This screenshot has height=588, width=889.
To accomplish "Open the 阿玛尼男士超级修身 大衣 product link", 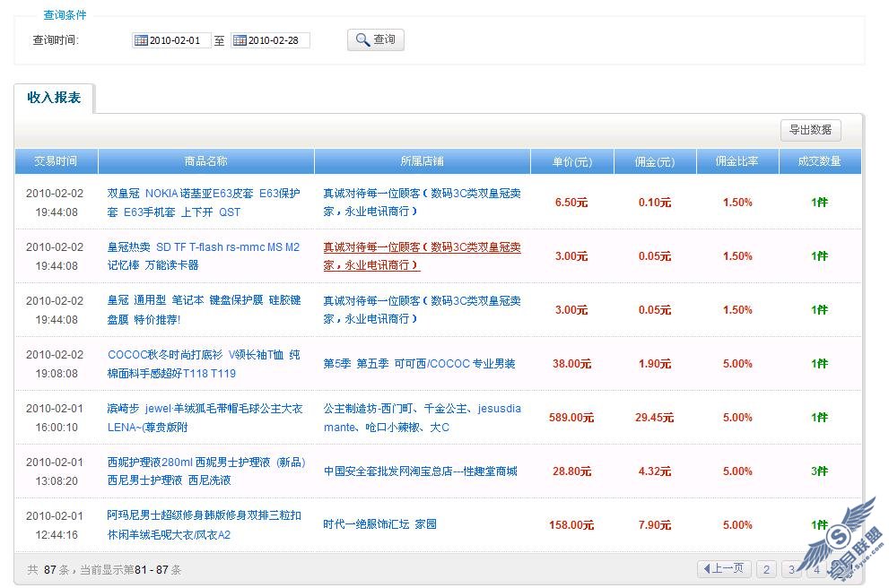I will click(x=205, y=525).
